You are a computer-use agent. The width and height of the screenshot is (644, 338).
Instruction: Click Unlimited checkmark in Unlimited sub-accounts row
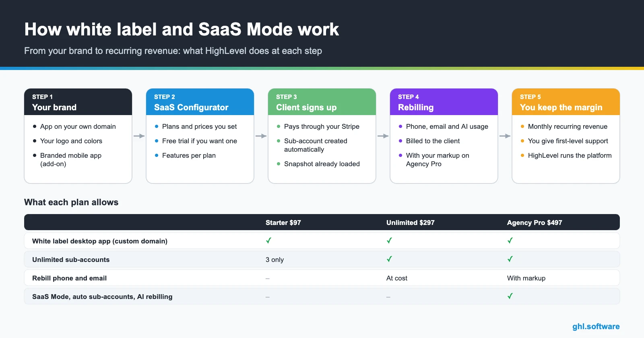[389, 259]
